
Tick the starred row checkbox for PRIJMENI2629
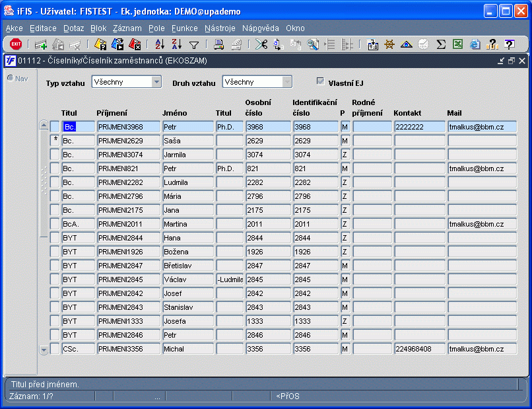click(x=55, y=141)
